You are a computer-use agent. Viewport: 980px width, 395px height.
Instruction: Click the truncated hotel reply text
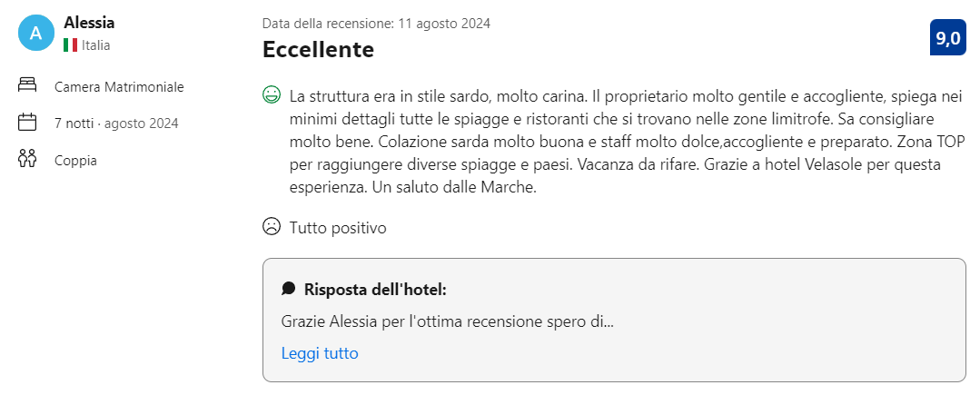pos(448,321)
